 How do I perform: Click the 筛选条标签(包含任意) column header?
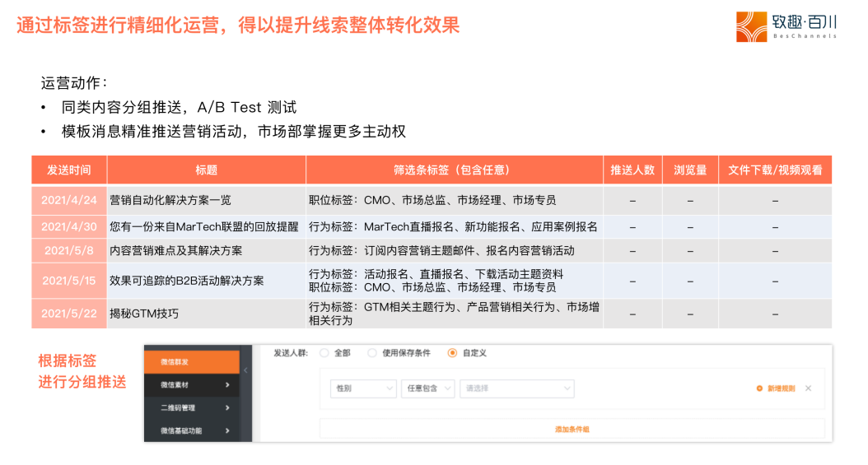coord(454,170)
